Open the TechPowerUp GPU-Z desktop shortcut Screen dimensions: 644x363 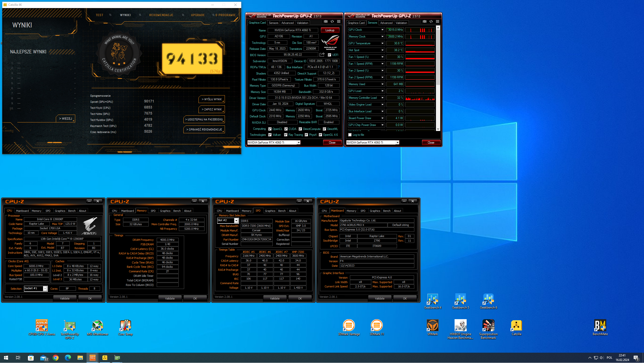(70, 329)
